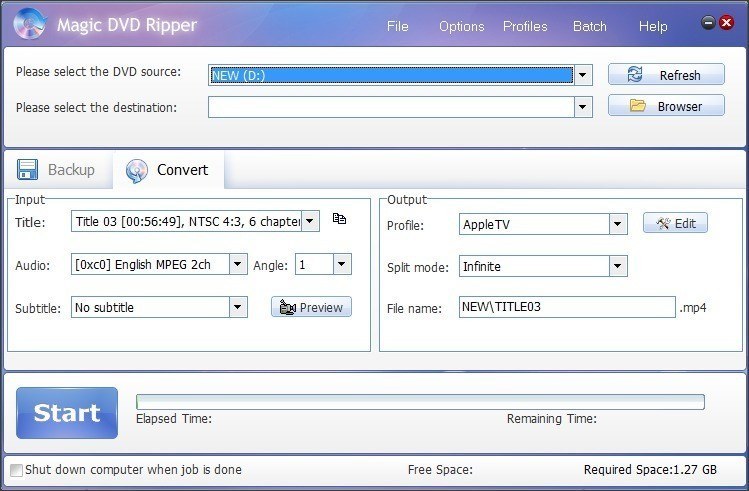Switch to the Backup tab

point(57,170)
